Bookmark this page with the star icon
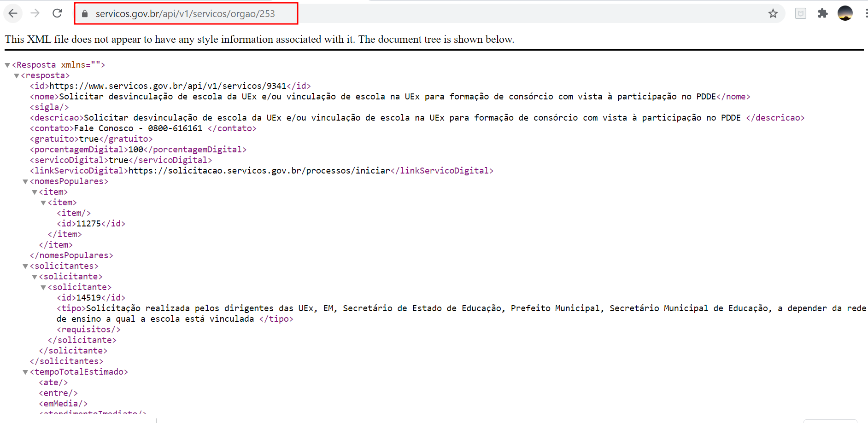The width and height of the screenshot is (868, 423). [x=773, y=14]
